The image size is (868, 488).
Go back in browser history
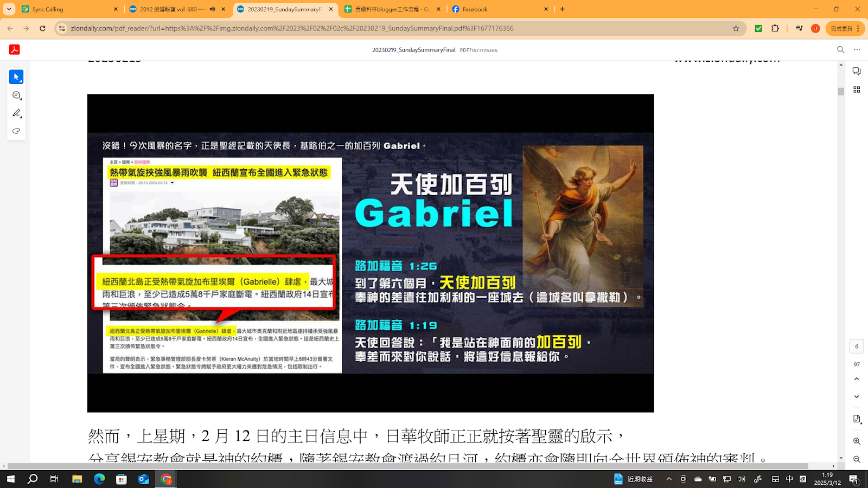tap(10, 28)
